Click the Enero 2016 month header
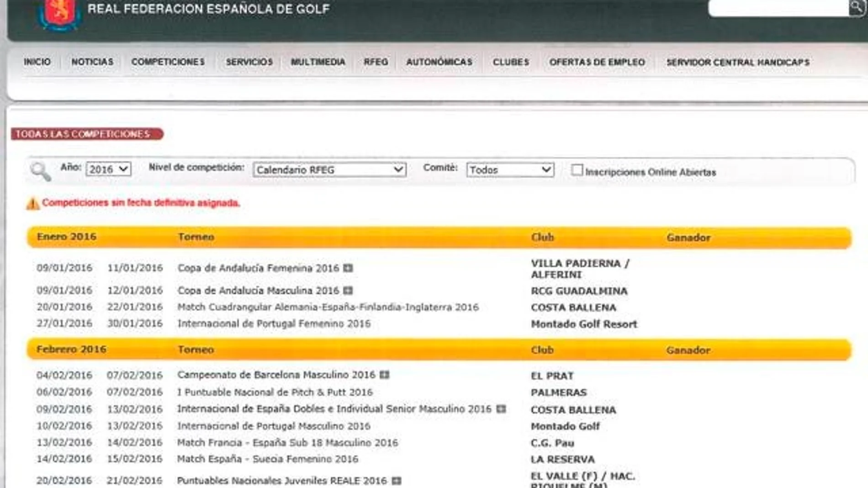This screenshot has height=488, width=868. 67,236
